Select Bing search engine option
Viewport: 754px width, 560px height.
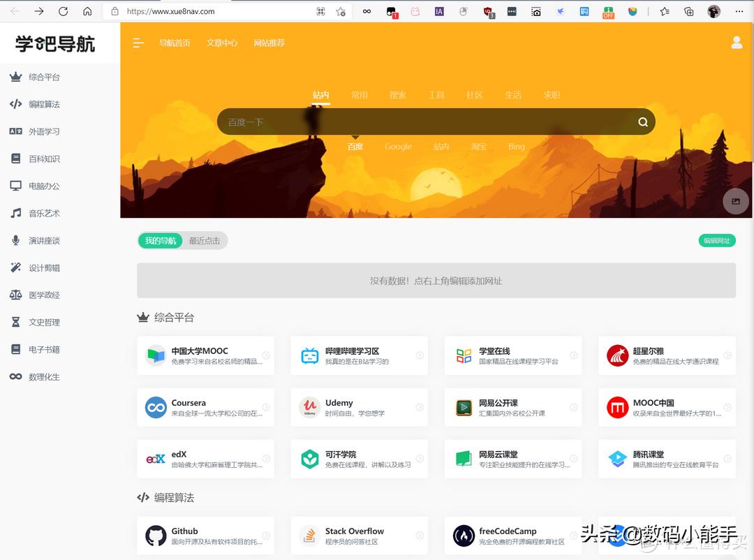click(517, 147)
